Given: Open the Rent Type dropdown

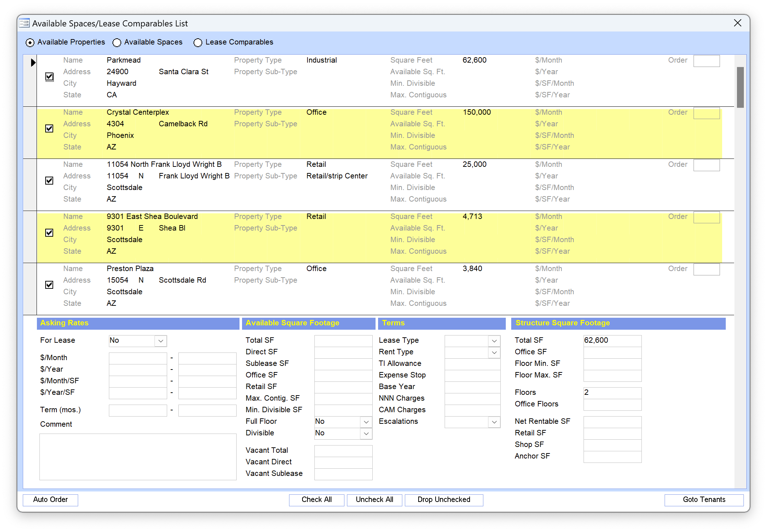Looking at the screenshot, I should click(494, 352).
